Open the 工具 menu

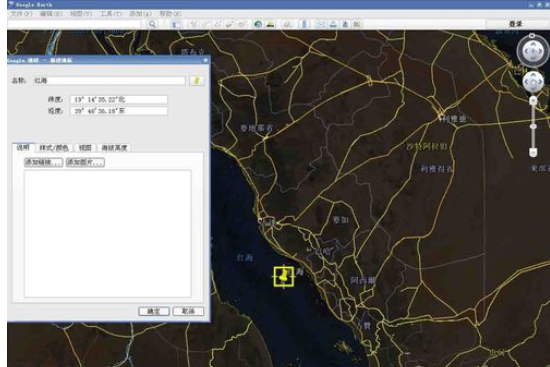point(110,14)
